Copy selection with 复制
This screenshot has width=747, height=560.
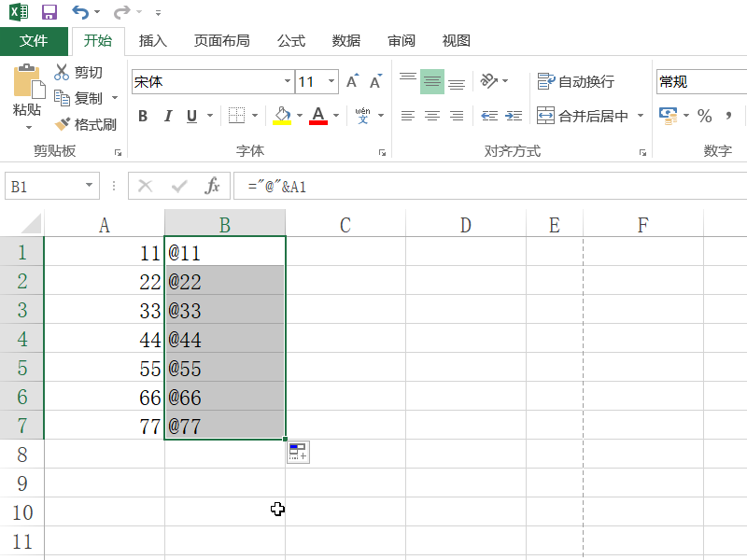tap(78, 98)
